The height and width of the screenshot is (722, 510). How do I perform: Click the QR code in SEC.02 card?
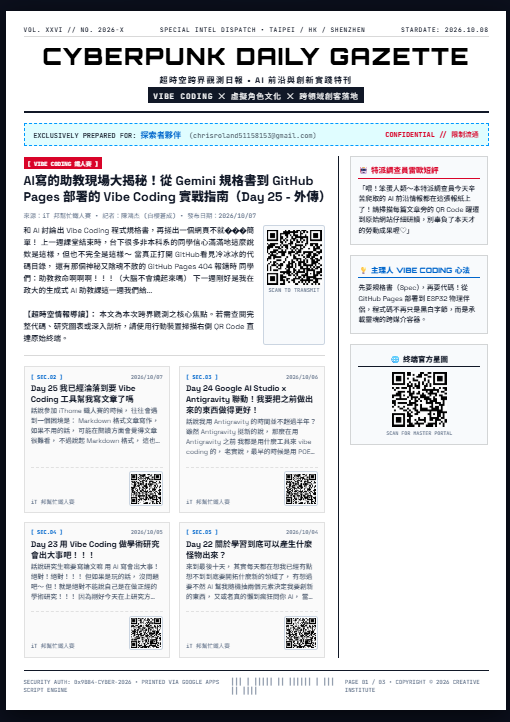click(x=146, y=489)
